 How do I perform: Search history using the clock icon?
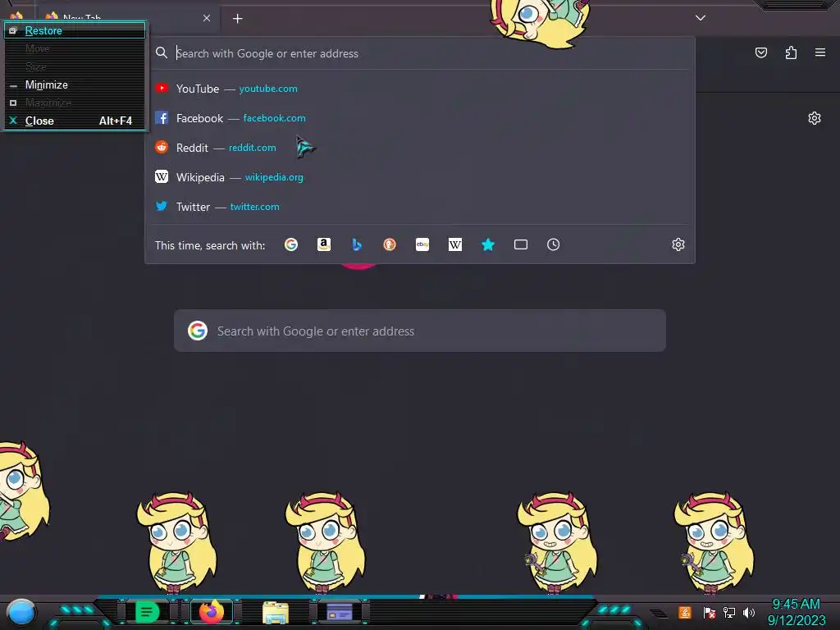click(x=554, y=244)
